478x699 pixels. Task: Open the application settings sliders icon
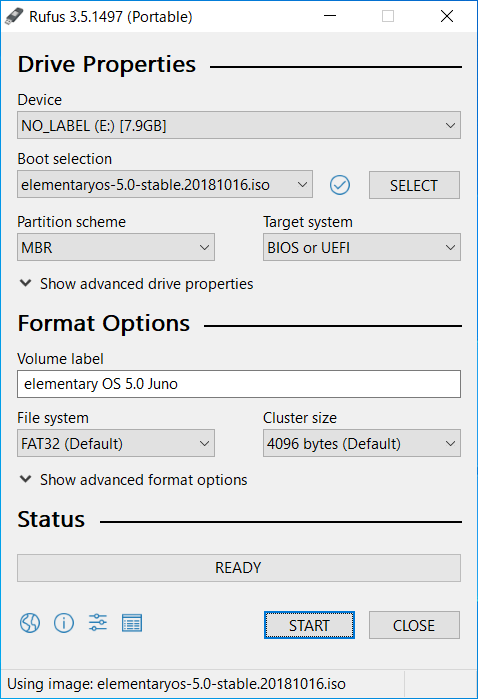coord(98,622)
